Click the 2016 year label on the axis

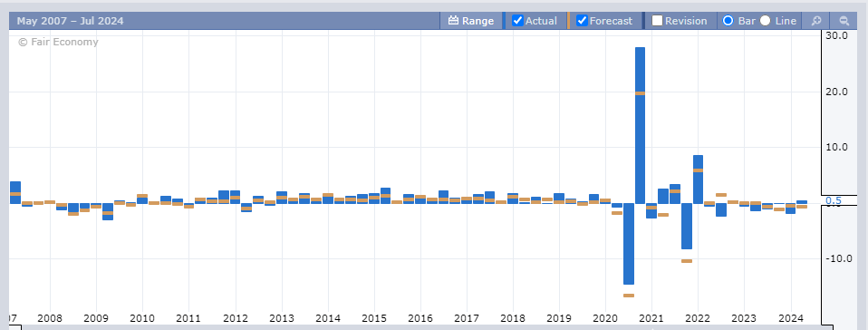420,318
